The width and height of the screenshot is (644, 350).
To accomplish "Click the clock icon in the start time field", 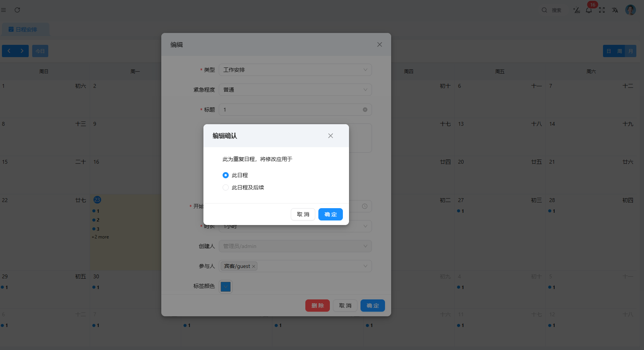I will click(365, 206).
